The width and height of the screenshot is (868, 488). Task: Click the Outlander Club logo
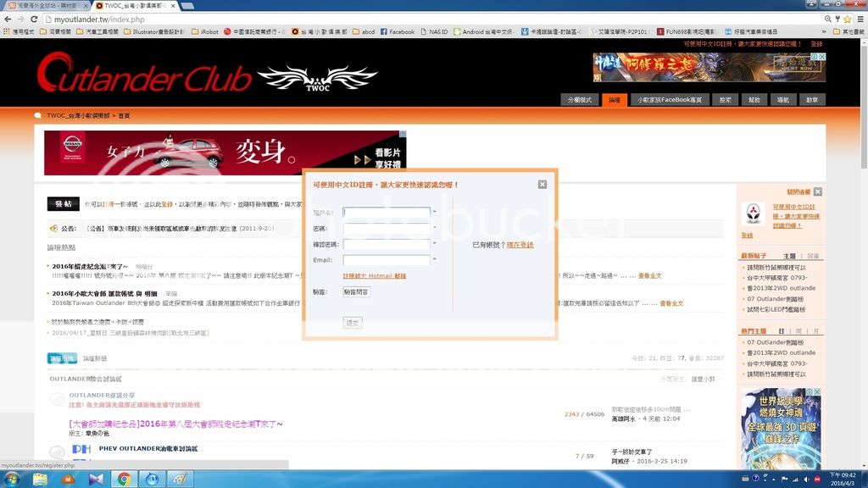[x=208, y=75]
